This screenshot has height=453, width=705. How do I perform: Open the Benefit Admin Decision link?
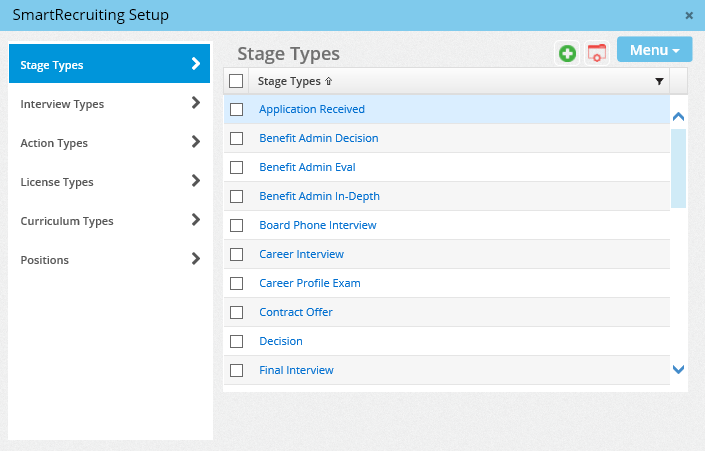tap(318, 138)
